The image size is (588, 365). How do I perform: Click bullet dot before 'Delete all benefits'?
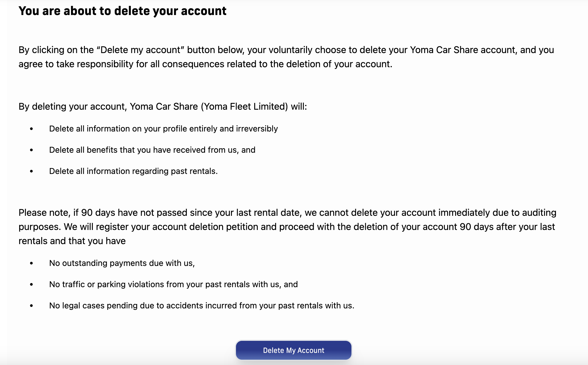coord(32,150)
